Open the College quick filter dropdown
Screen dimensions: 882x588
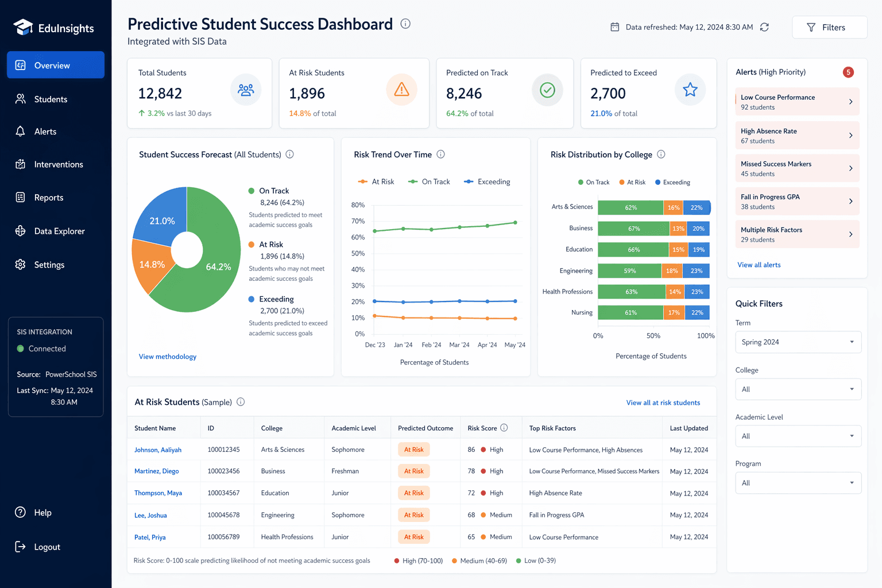(798, 389)
